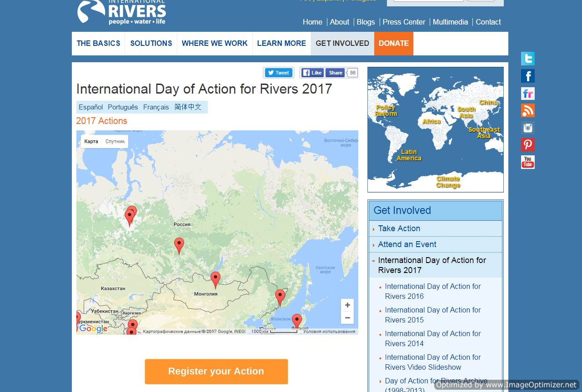582x392 pixels.
Task: Open the Pinterest sidebar icon
Action: [528, 145]
